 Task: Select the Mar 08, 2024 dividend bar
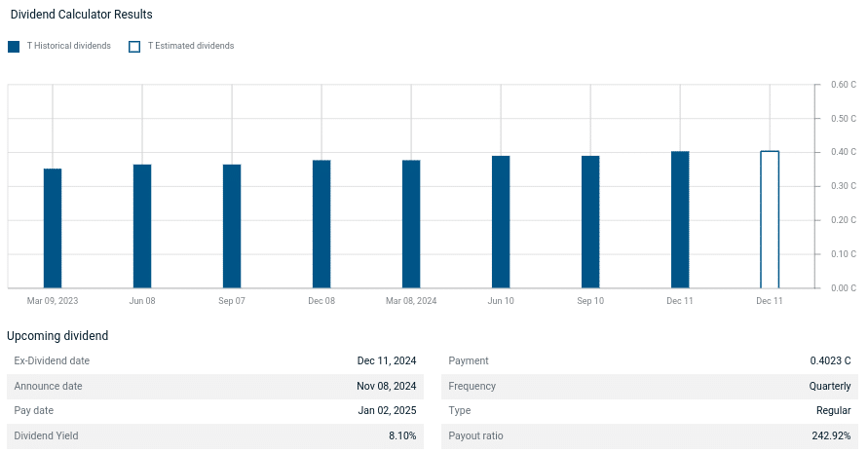click(x=411, y=224)
